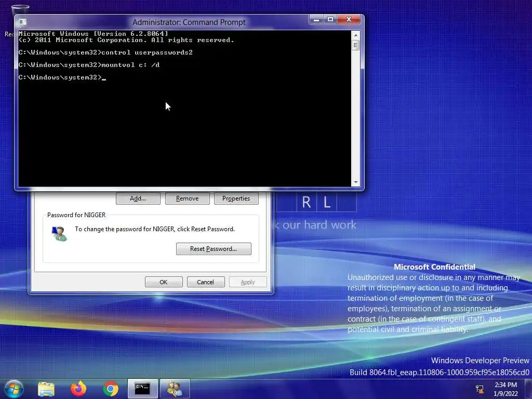
Task: Switch to User Accounts taskbar button
Action: pos(175,389)
